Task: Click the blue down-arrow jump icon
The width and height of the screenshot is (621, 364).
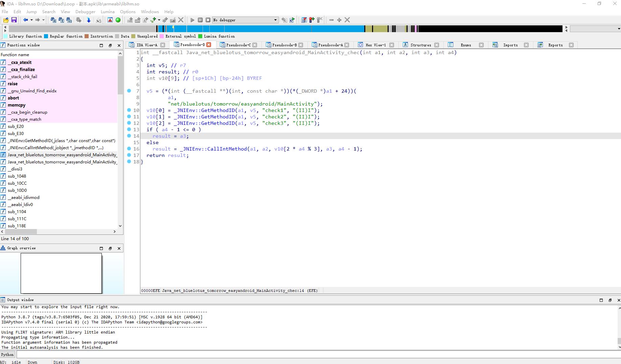Action: pos(89,20)
